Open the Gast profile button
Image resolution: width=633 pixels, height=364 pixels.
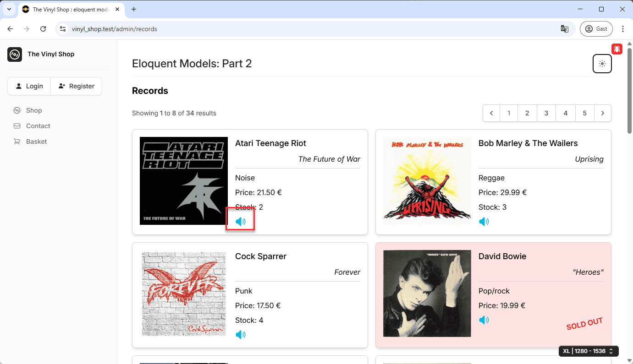(x=596, y=29)
